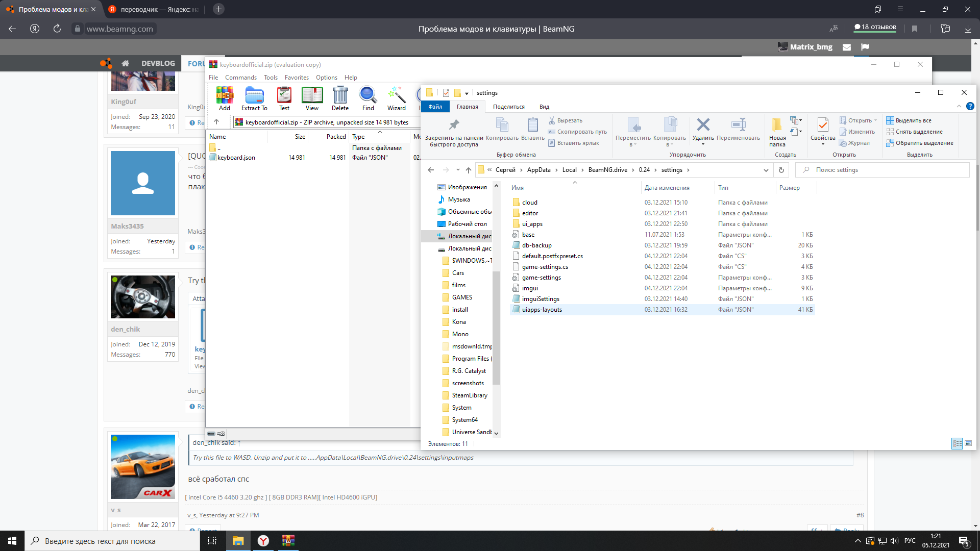Switch to Вид ribbon tab
Image resolution: width=980 pixels, height=551 pixels.
(x=545, y=107)
